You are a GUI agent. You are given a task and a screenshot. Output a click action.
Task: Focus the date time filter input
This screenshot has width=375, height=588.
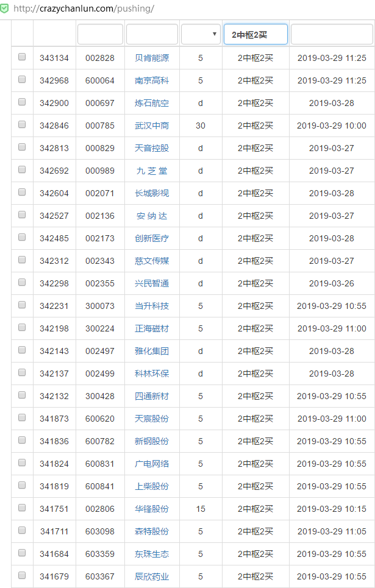(x=332, y=34)
